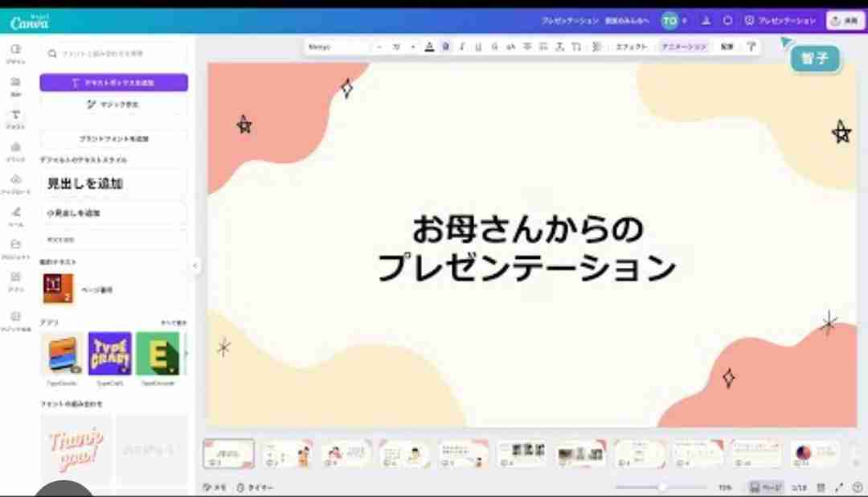Click the Present button in header
The width and height of the screenshot is (868, 497).
(780, 21)
